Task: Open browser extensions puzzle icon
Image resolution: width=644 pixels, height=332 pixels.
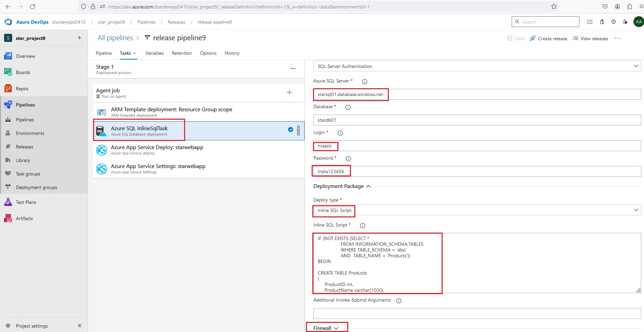Action: click(x=629, y=6)
